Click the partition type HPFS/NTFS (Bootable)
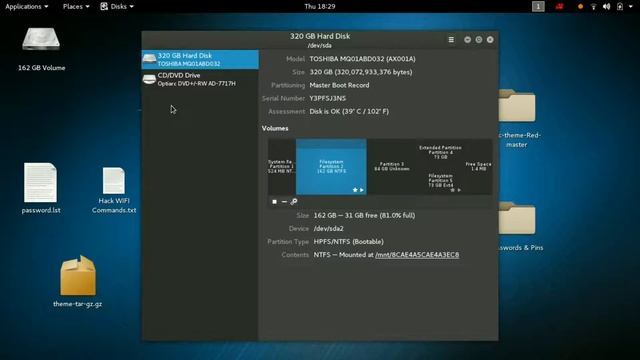 [x=349, y=242]
